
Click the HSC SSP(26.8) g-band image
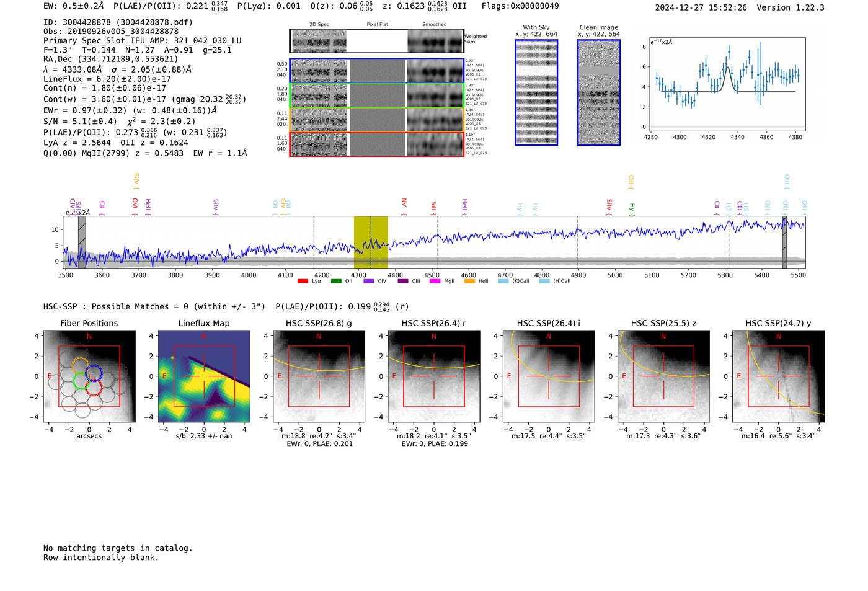coord(319,376)
